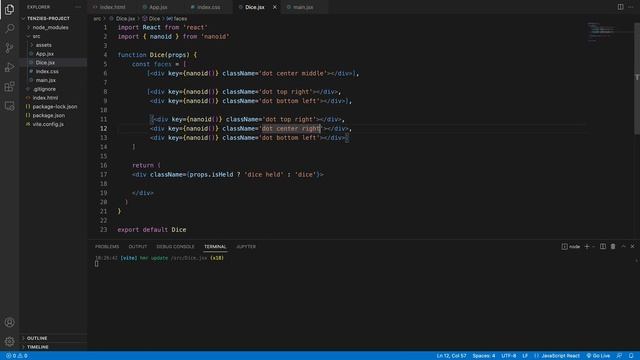This screenshot has width=640, height=360.
Task: Open the Explorer view in activity bar
Action: tap(9, 9)
